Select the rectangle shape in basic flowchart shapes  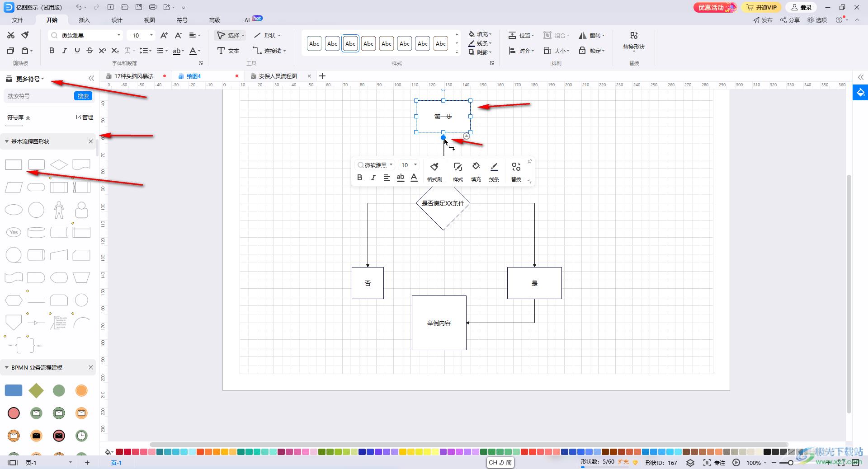(14, 164)
